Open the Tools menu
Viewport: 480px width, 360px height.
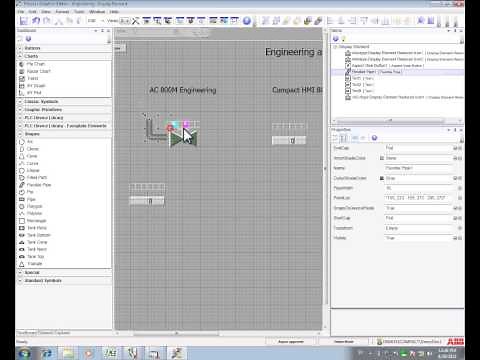[79, 12]
